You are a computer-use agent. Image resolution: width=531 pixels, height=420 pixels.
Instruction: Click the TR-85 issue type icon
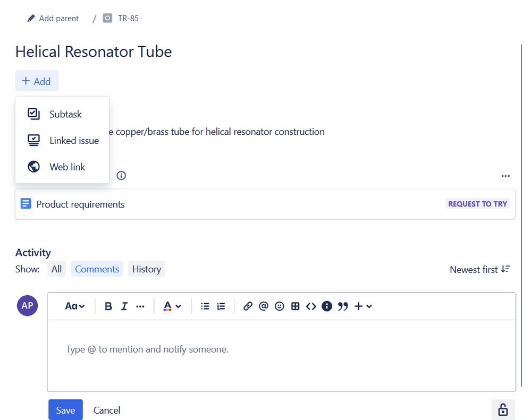tap(107, 18)
